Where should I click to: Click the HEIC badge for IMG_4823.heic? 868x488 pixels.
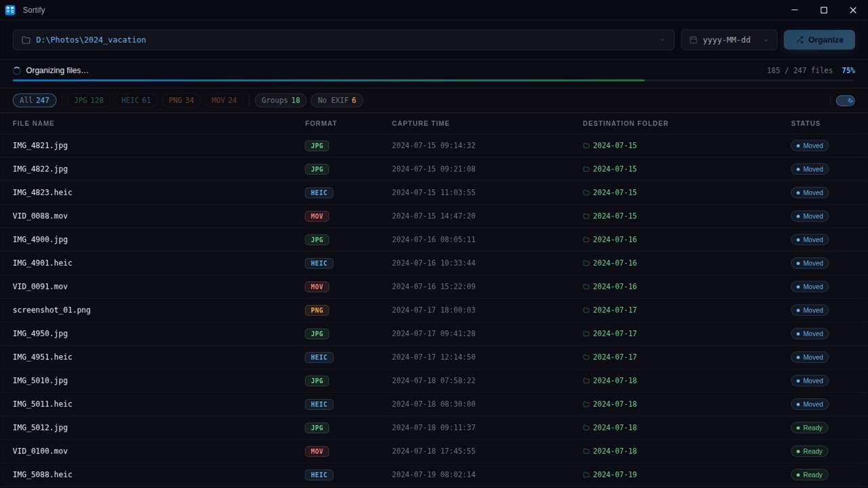point(318,192)
